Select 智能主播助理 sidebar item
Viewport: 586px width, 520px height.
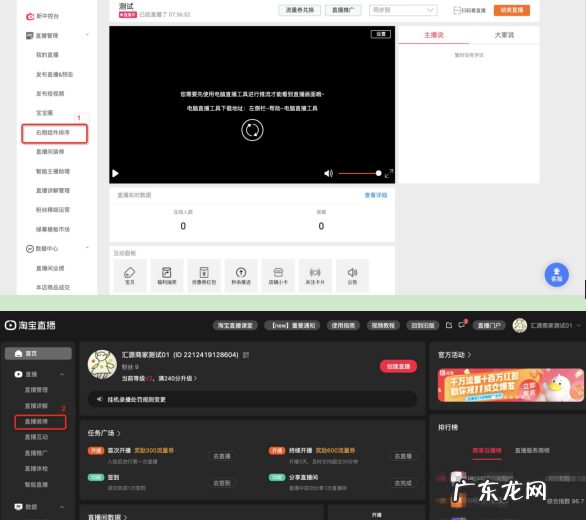pos(53,171)
